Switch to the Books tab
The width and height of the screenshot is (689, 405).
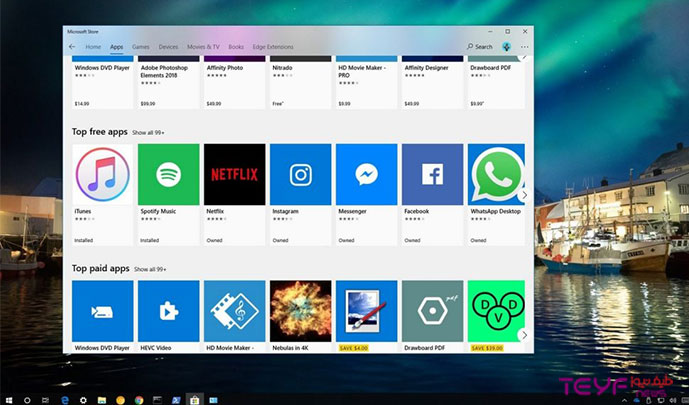pyautogui.click(x=236, y=47)
